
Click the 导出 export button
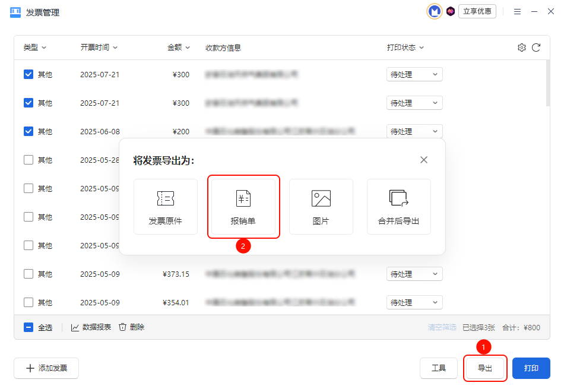pos(485,368)
